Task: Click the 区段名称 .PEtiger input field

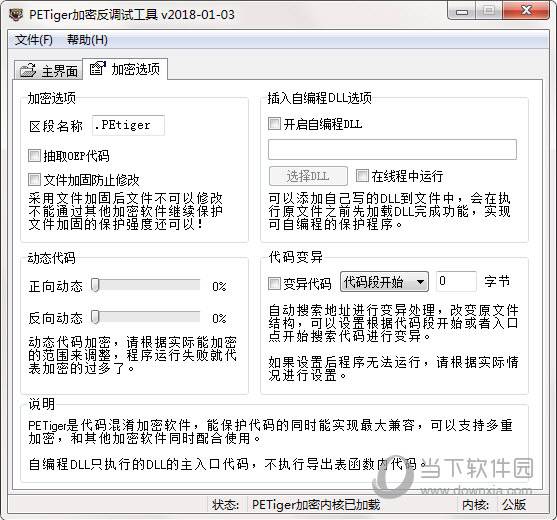Action: tap(128, 125)
